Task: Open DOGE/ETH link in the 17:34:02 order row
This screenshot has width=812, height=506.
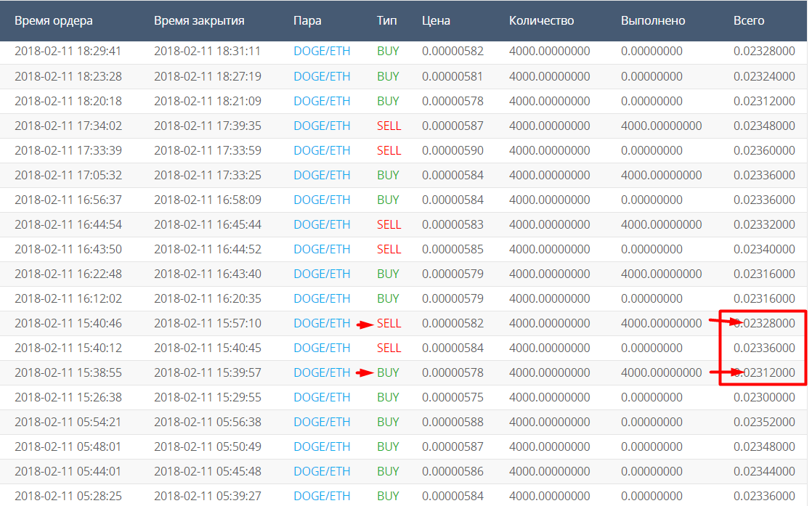Action: 322,126
